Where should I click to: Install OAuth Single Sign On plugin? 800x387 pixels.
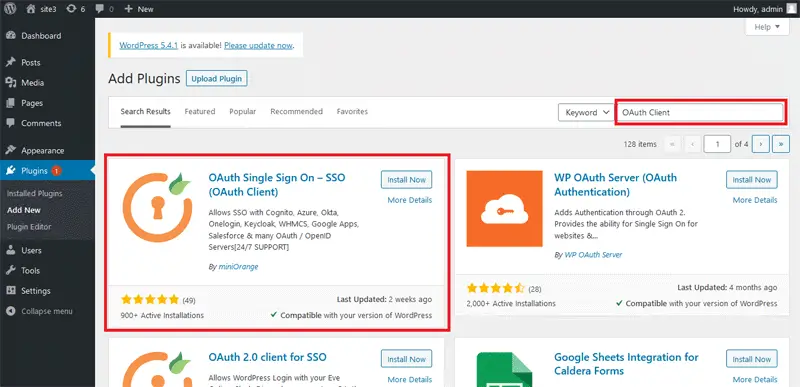click(406, 179)
